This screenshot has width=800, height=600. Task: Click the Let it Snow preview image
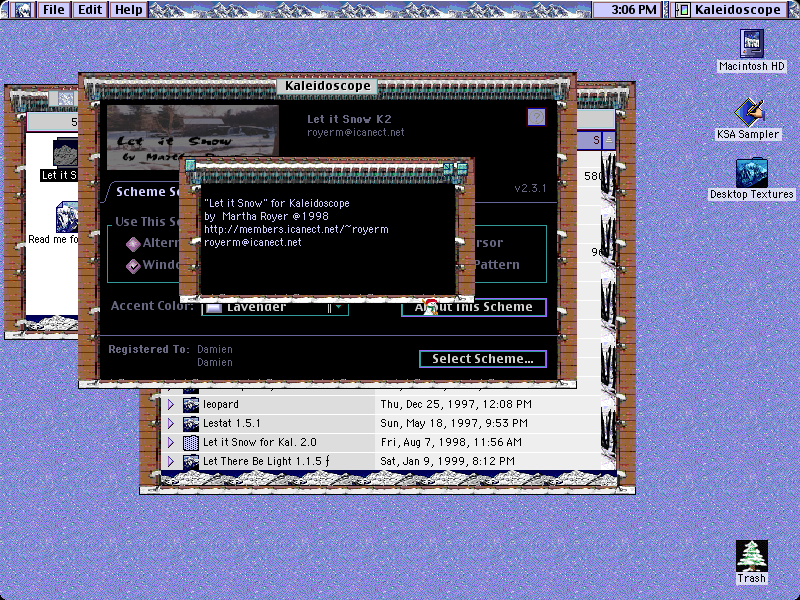(192, 137)
